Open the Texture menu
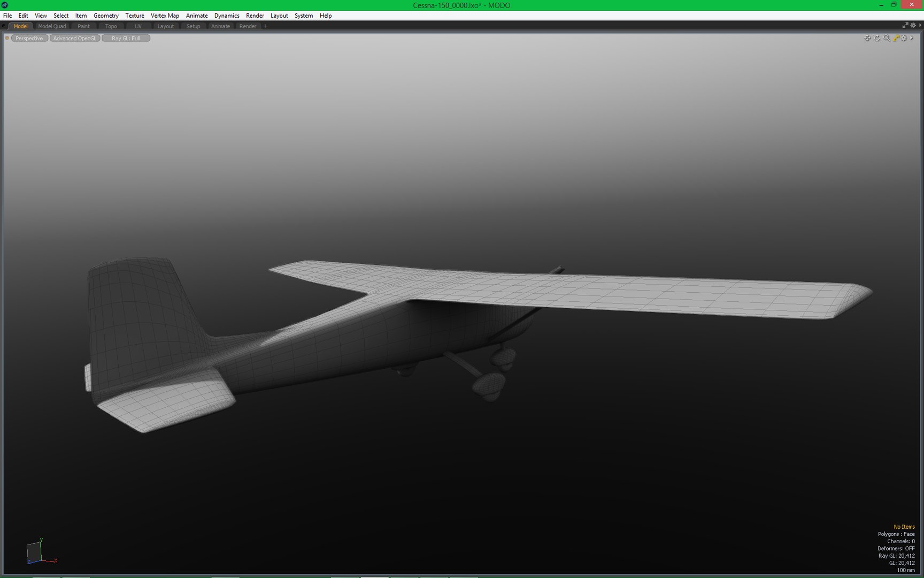The width and height of the screenshot is (924, 578). (135, 16)
